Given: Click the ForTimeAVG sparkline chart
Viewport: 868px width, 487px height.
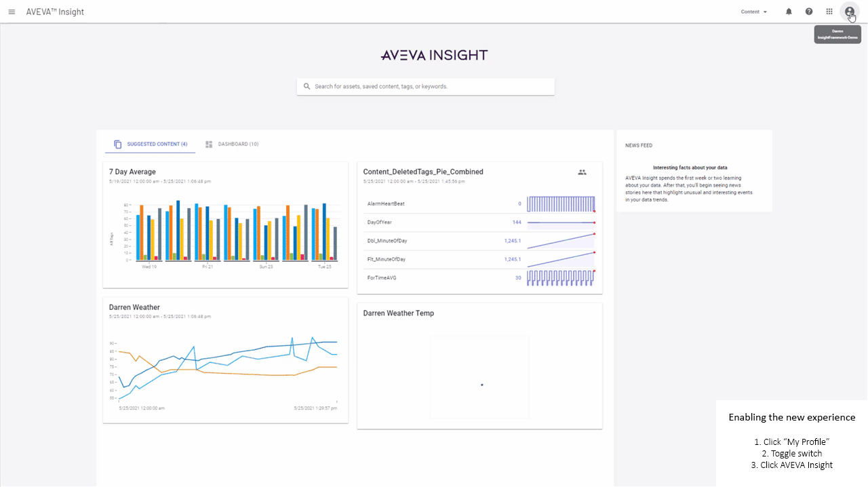Looking at the screenshot, I should 561,278.
